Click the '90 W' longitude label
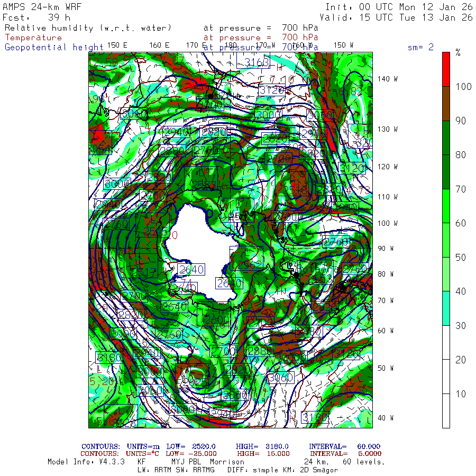The height and width of the screenshot is (476, 476). click(386, 249)
